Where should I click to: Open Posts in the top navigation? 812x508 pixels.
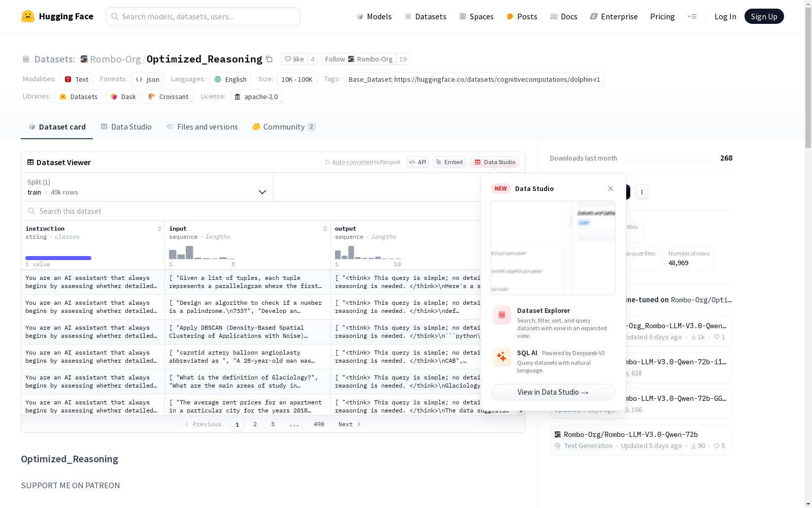click(522, 16)
